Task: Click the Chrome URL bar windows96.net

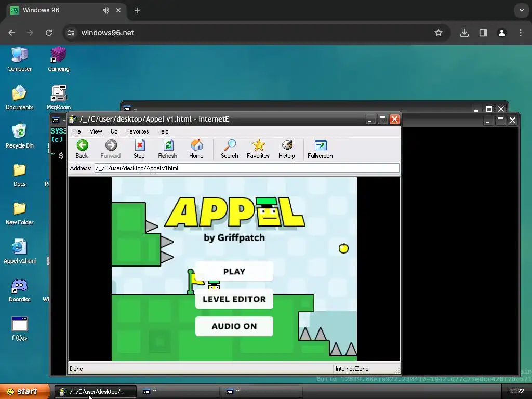Action: (x=108, y=33)
